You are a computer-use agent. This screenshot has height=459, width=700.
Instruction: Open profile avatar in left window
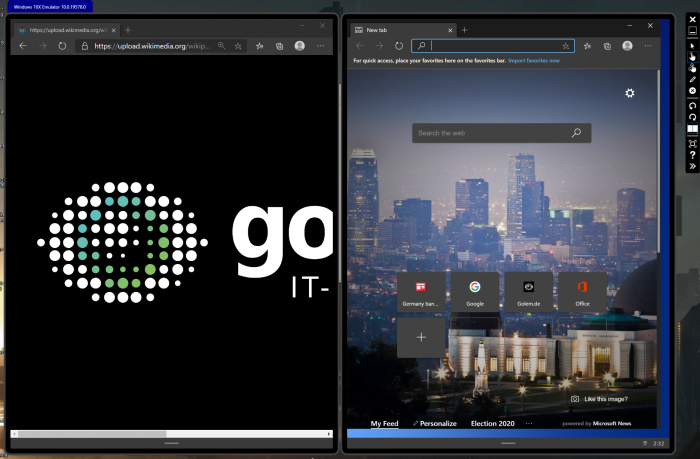tap(300, 46)
